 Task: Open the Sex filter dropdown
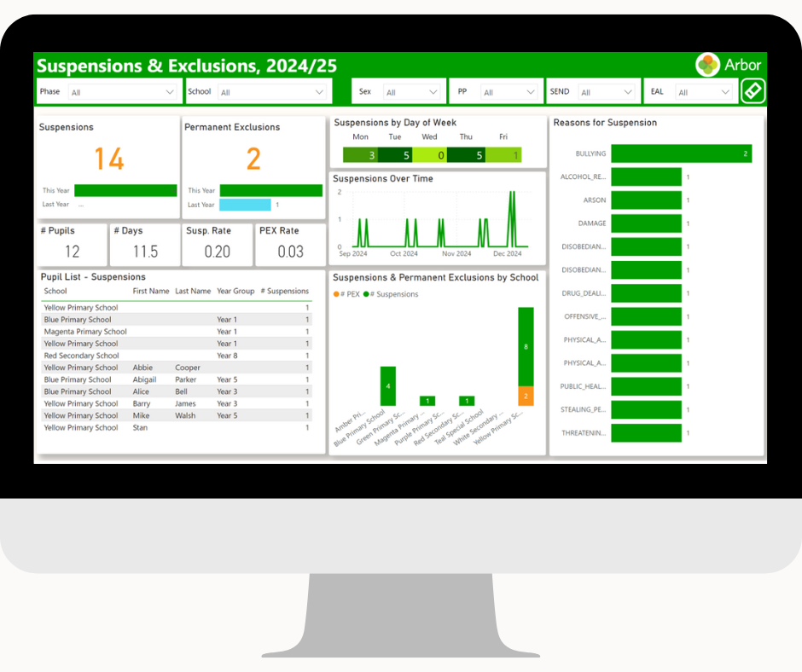(399, 92)
